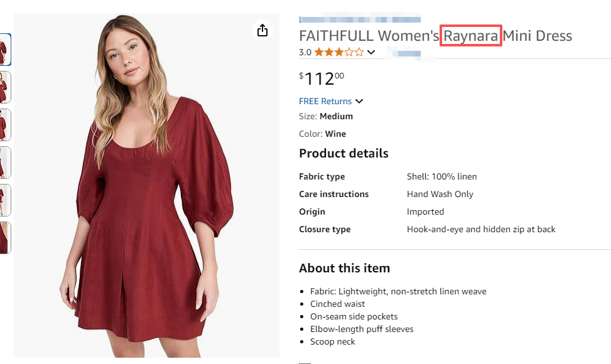The height and width of the screenshot is (364, 611).
Task: Select the first (highlighted) product thumbnail
Action: (5, 49)
